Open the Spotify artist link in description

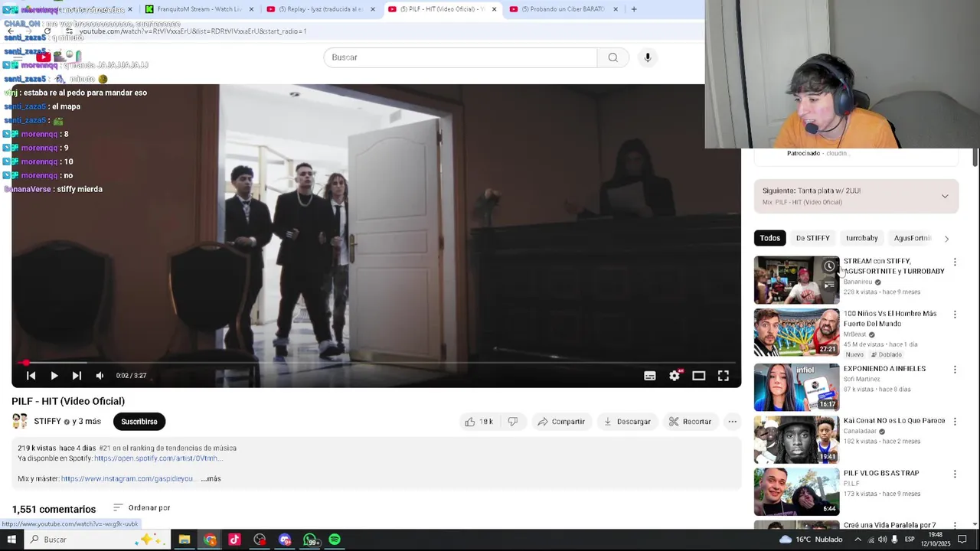click(157, 458)
